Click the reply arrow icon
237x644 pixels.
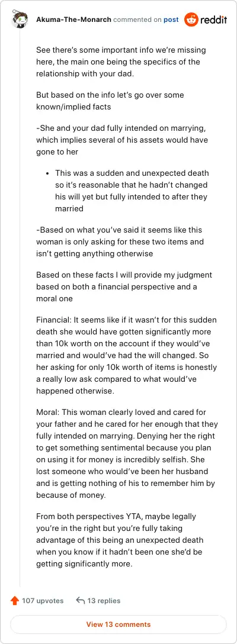(x=80, y=600)
